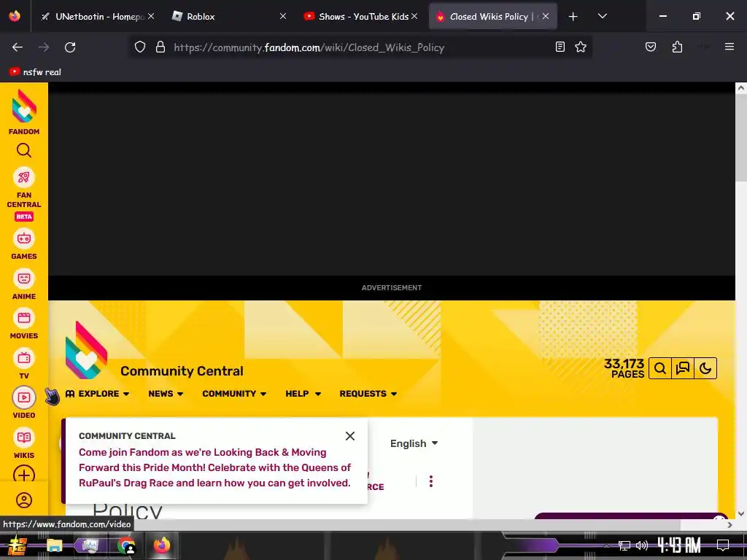This screenshot has width=747, height=560.
Task: Open the sidebar search magnifier icon
Action: 24,150
